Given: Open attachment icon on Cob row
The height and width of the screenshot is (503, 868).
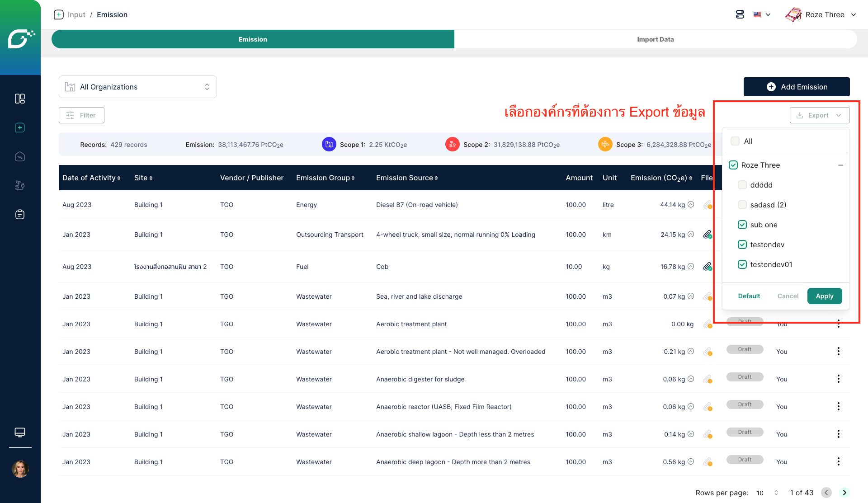Looking at the screenshot, I should [708, 267].
